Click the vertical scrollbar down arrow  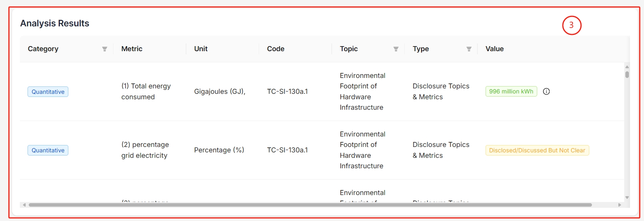coord(627,197)
